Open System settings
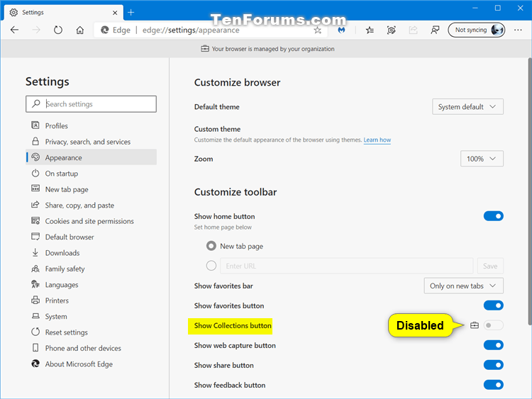532x399 pixels. (x=91, y=316)
